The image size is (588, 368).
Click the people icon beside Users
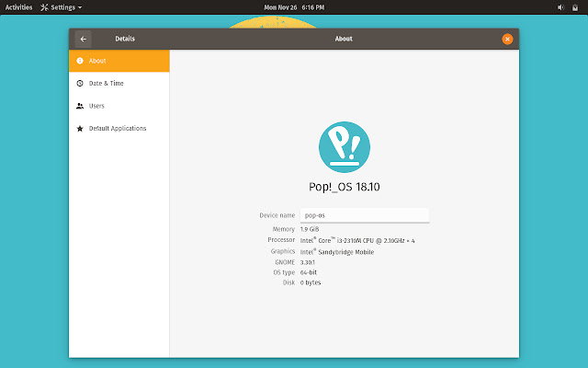(x=80, y=106)
